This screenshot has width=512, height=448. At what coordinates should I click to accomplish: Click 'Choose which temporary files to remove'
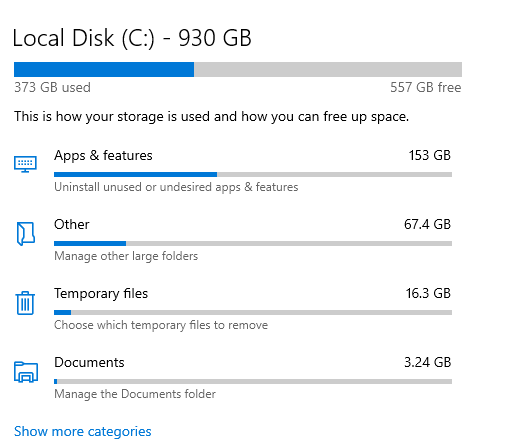(x=161, y=325)
